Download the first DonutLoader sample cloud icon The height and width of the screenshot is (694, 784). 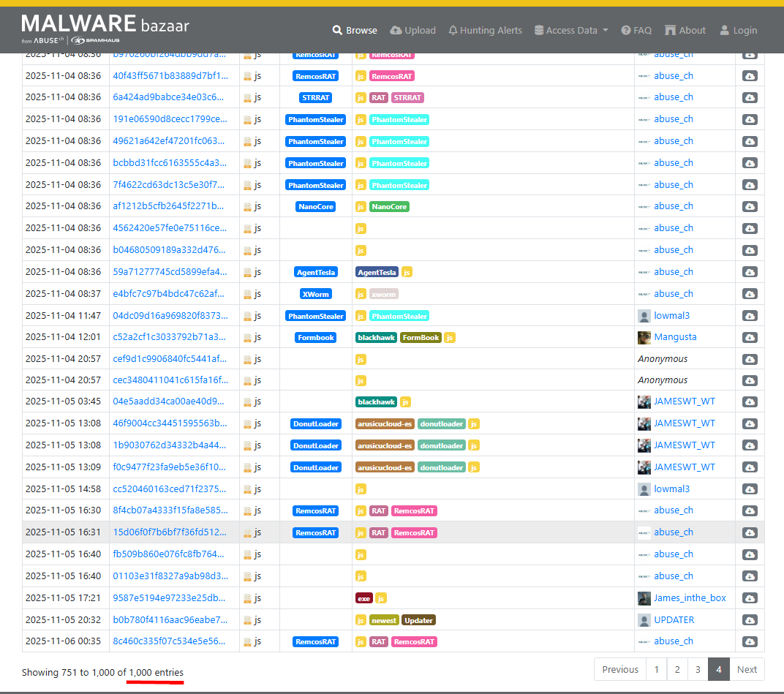coord(749,423)
